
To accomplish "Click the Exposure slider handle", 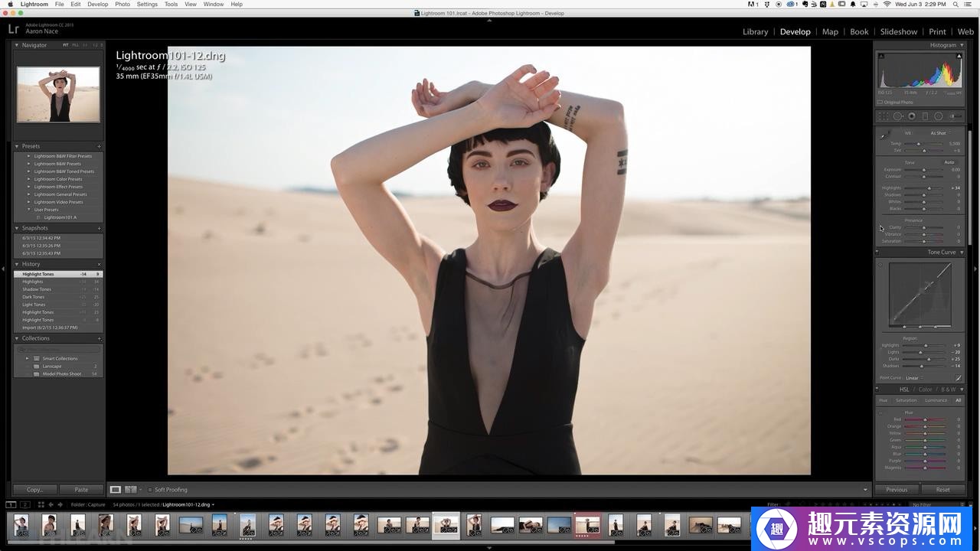I will (x=924, y=170).
